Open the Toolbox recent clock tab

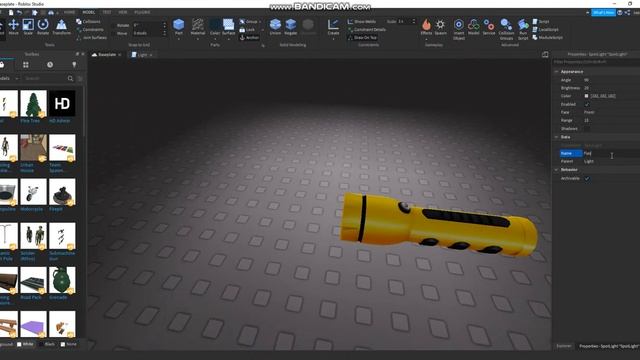coord(50,65)
